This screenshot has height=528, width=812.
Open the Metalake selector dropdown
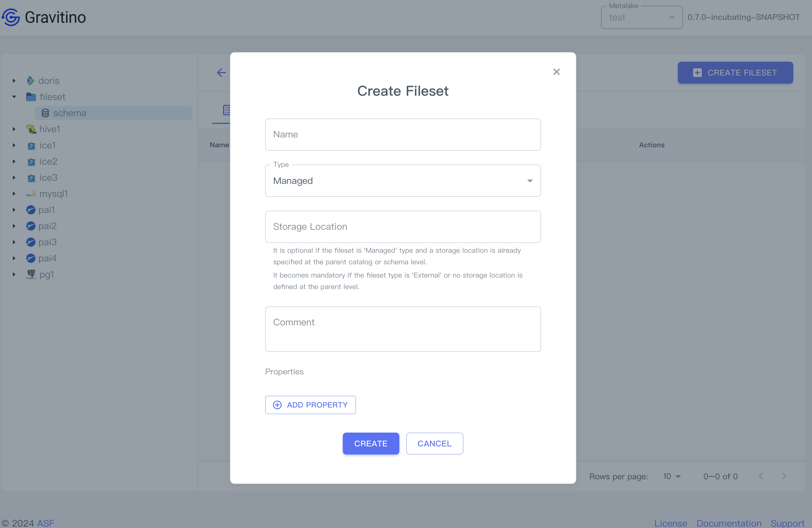tap(641, 17)
